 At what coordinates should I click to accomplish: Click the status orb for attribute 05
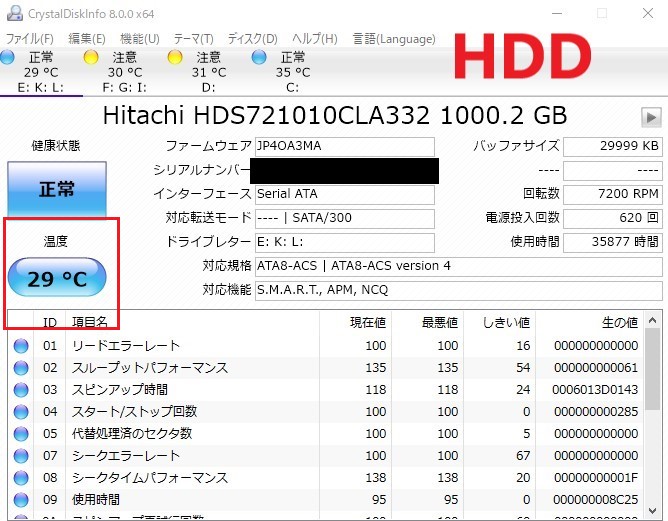[21, 434]
